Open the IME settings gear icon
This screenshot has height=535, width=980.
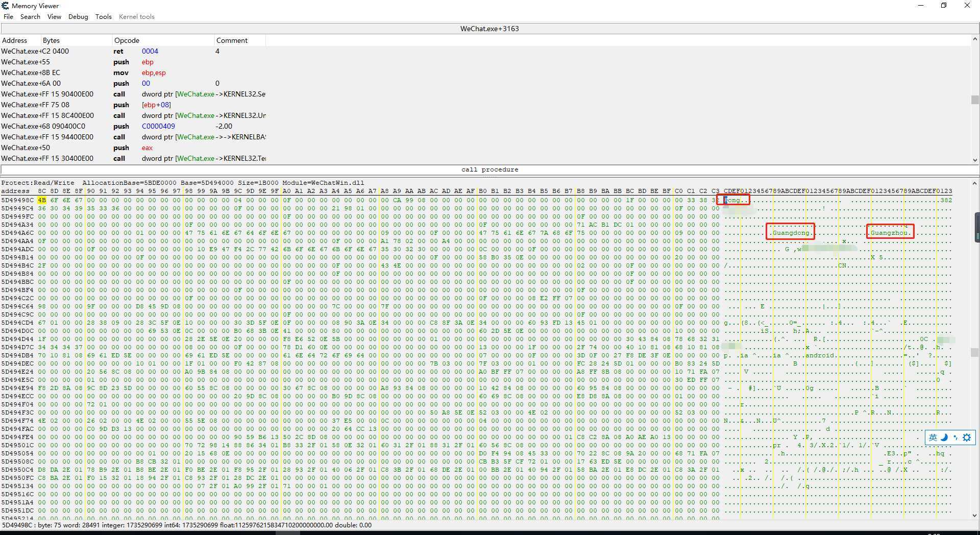pyautogui.click(x=967, y=437)
